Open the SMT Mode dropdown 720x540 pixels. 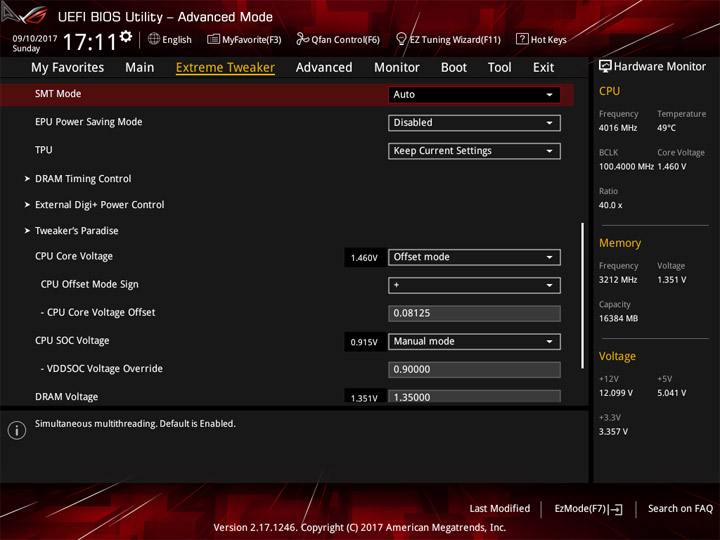(474, 95)
